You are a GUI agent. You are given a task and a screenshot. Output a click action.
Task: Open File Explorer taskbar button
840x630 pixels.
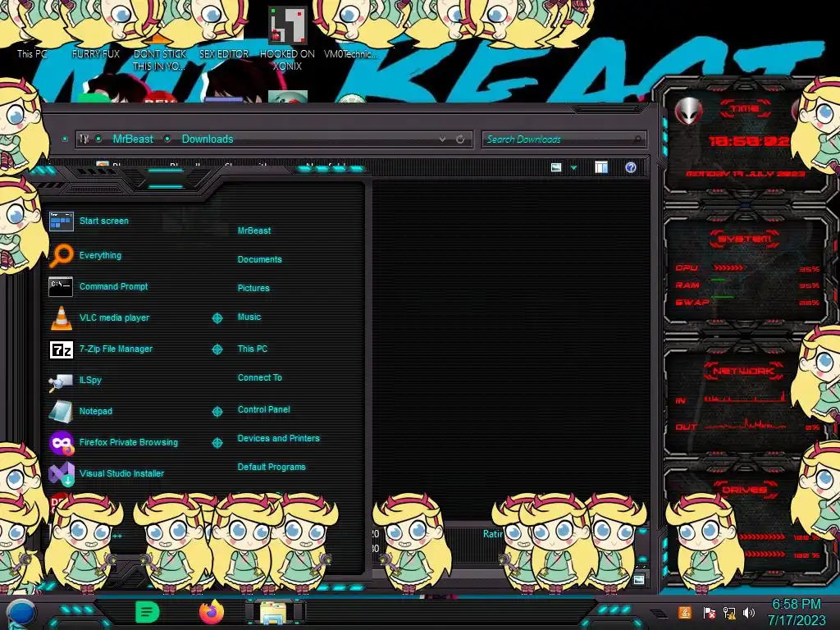(276, 612)
